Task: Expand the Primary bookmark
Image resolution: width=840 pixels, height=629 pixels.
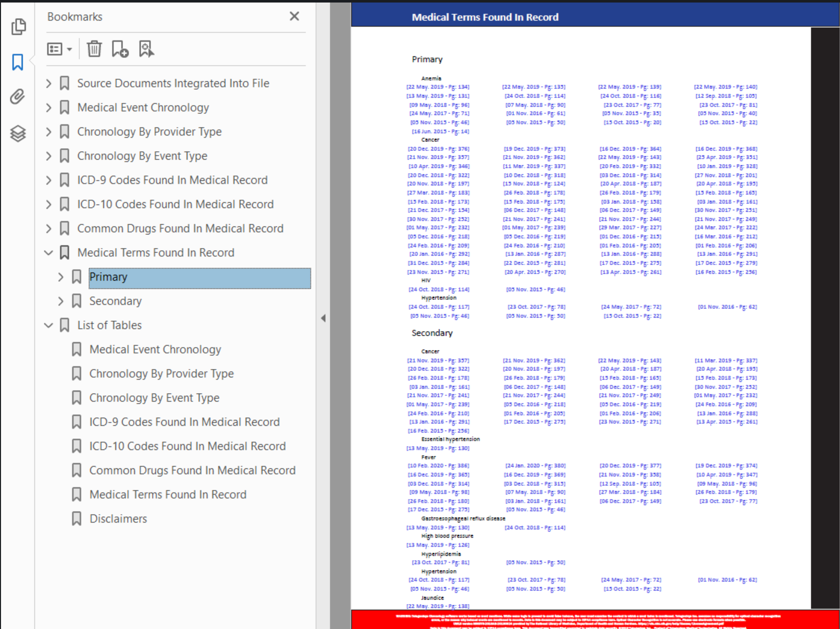Action: tap(61, 277)
